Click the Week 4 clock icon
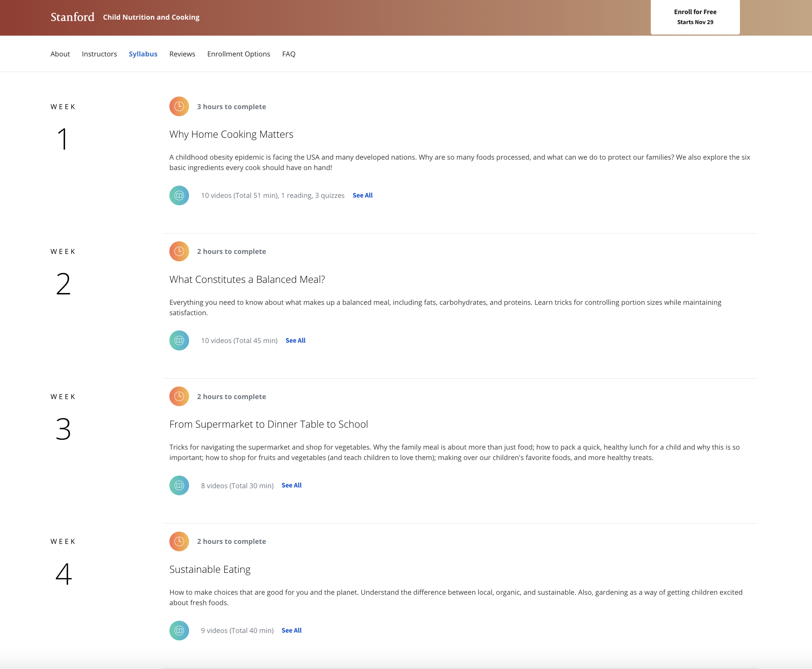 (179, 541)
